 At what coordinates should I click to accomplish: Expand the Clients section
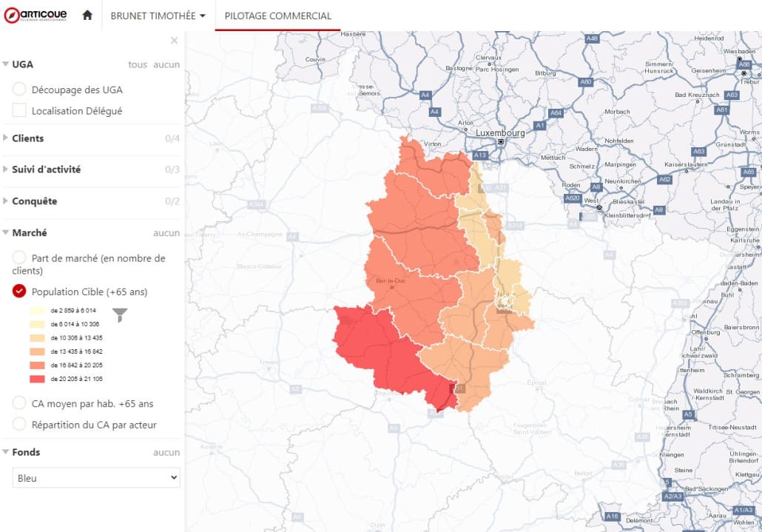tap(27, 138)
